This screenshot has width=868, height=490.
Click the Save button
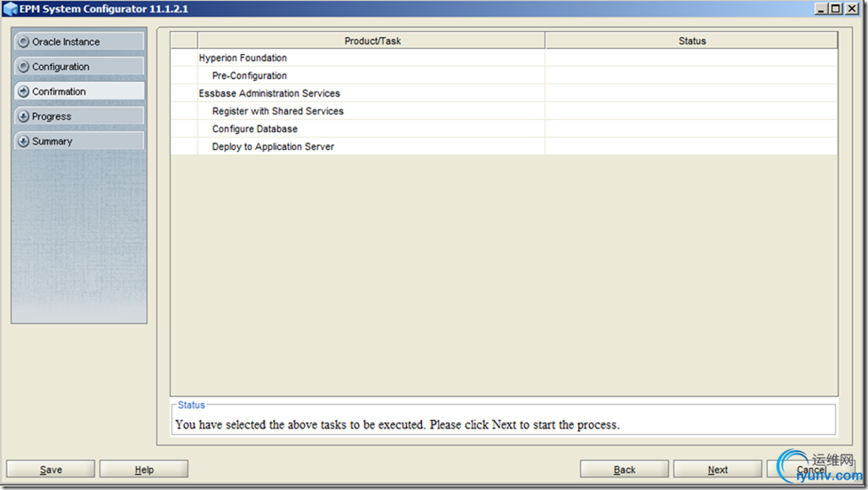tap(51, 469)
